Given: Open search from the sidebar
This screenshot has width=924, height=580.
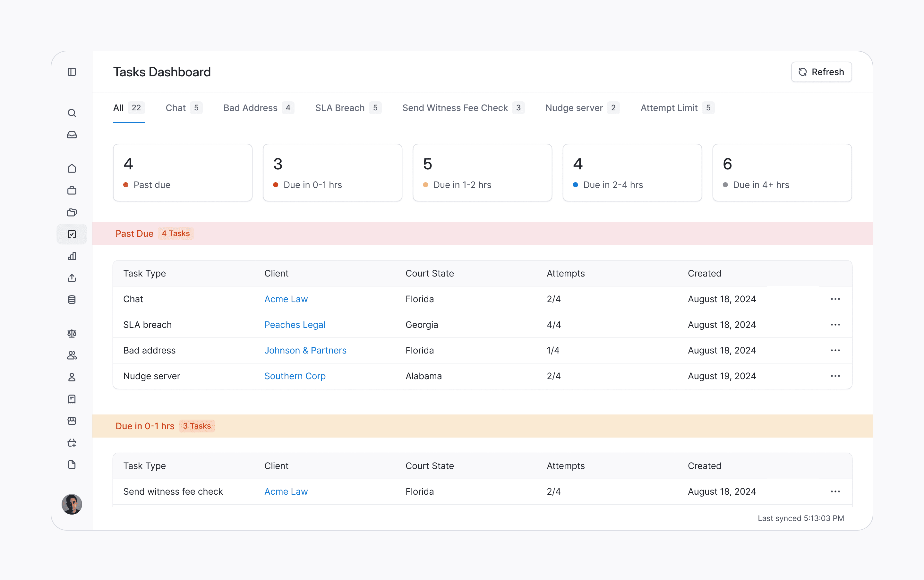Looking at the screenshot, I should point(72,113).
